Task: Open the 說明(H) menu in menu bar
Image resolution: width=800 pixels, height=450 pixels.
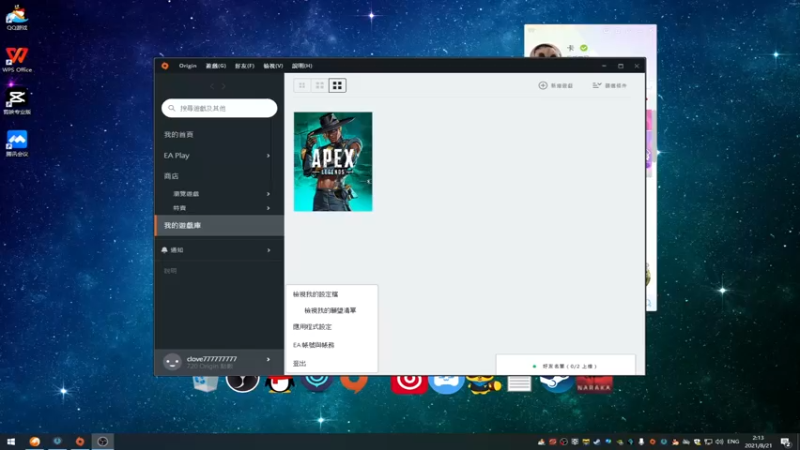Action: click(x=302, y=66)
